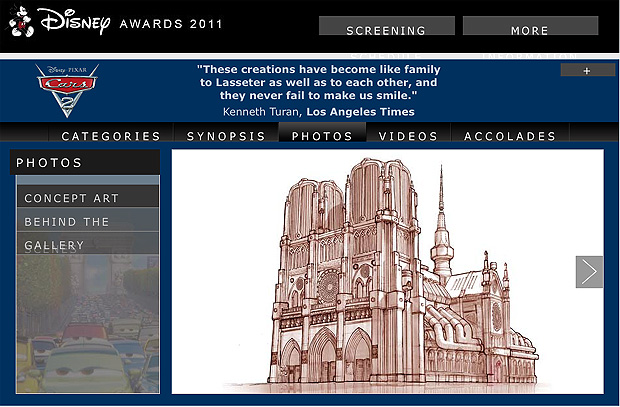Select Behind The Scenes sidebar item
Viewport: 620px width, 407px height.
coord(88,220)
